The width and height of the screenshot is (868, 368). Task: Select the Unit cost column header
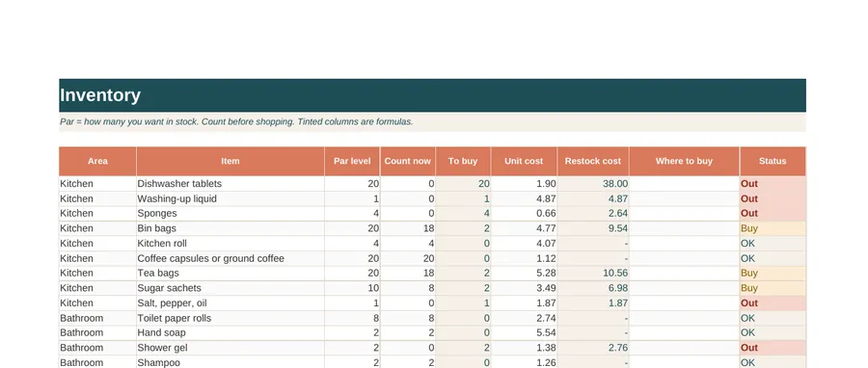point(524,161)
